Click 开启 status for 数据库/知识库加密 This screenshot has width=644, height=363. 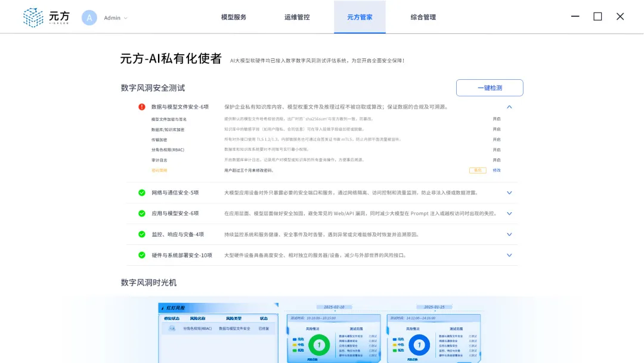pos(497,129)
